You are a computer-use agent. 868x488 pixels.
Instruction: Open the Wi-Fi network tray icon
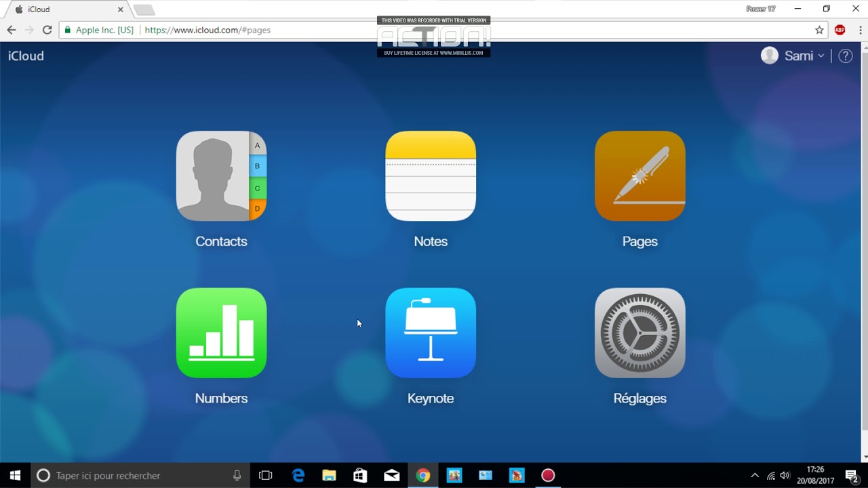click(x=771, y=475)
